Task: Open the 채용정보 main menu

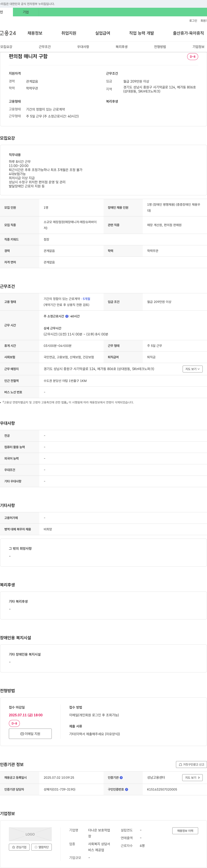Action: click(35, 33)
